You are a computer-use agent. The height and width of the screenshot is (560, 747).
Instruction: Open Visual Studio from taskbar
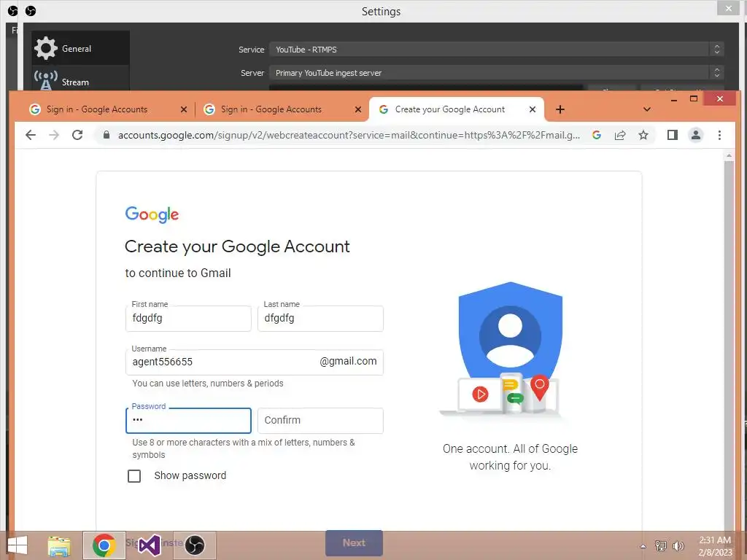pos(149,545)
